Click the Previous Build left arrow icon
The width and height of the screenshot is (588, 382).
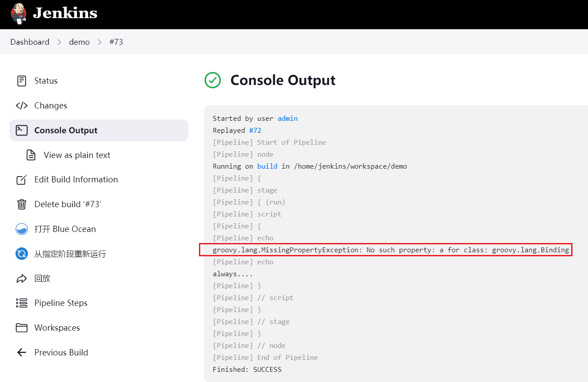(21, 352)
